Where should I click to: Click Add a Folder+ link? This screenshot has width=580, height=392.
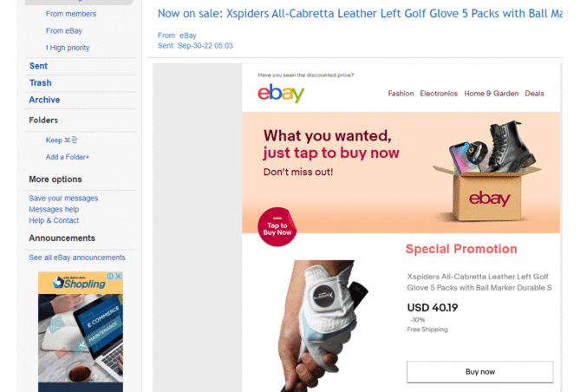point(68,157)
